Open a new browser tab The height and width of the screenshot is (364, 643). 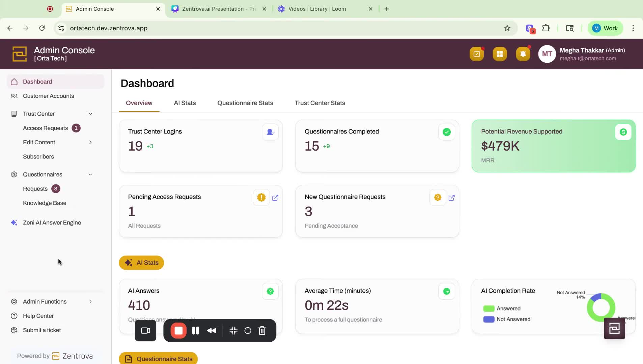click(387, 9)
